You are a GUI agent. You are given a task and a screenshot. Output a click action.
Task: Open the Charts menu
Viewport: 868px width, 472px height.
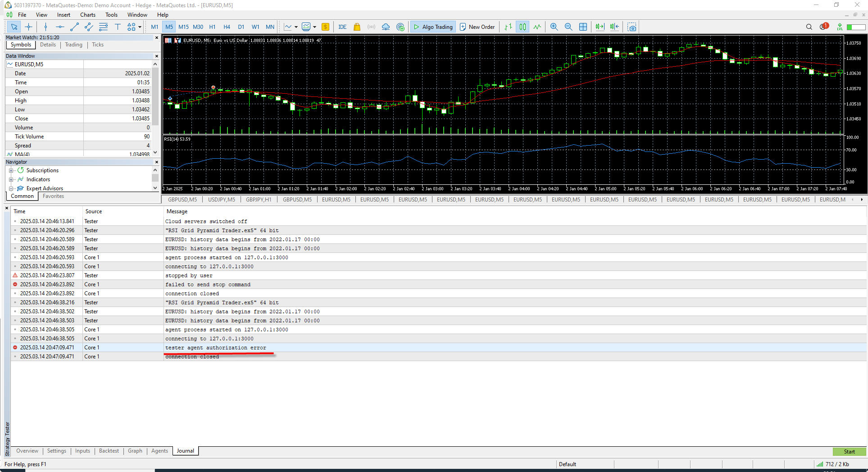point(88,15)
